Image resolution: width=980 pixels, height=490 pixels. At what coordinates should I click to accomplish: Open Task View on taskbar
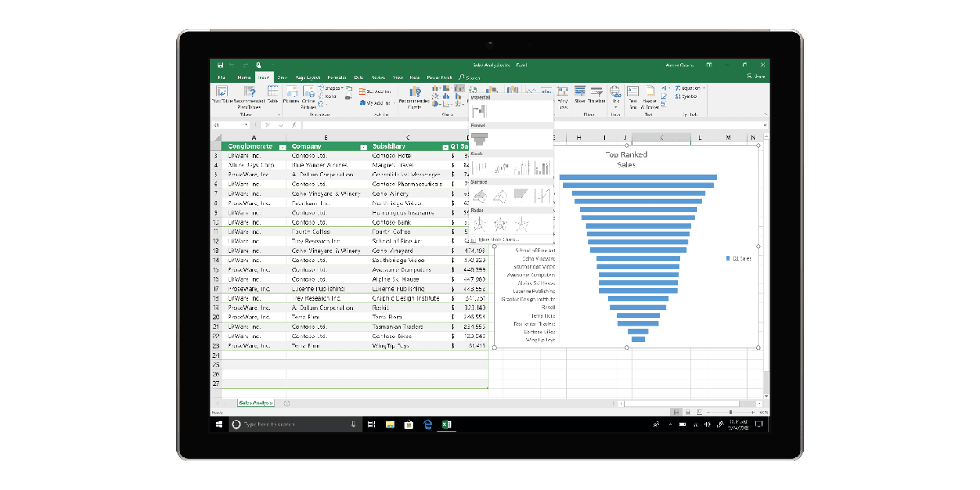(372, 425)
